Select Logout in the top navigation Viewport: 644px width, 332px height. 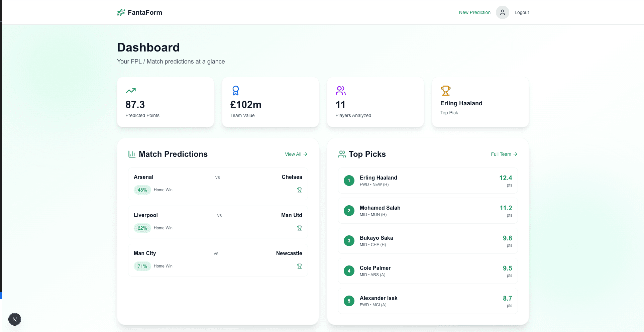click(522, 12)
